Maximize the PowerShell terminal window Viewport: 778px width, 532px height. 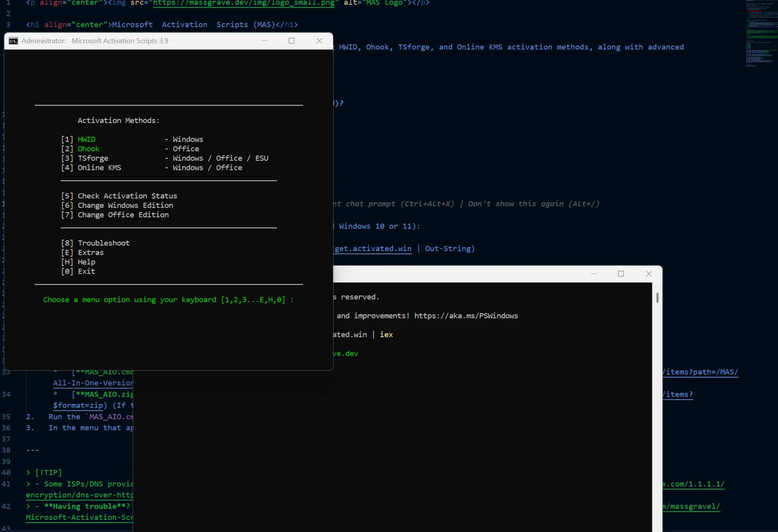[621, 274]
